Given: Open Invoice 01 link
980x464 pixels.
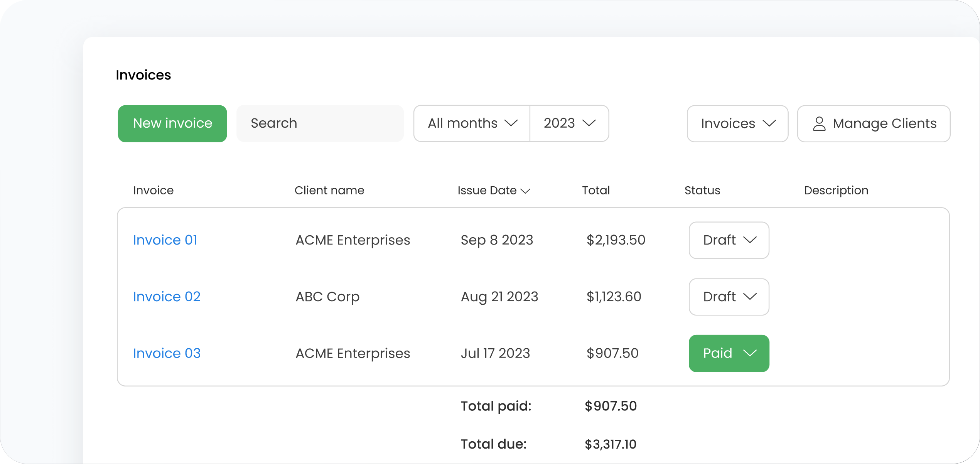Looking at the screenshot, I should (165, 240).
